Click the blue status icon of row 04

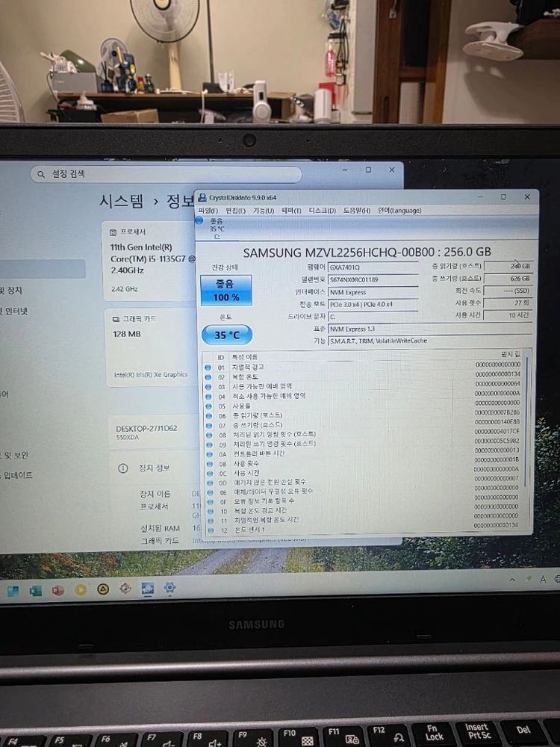(208, 396)
